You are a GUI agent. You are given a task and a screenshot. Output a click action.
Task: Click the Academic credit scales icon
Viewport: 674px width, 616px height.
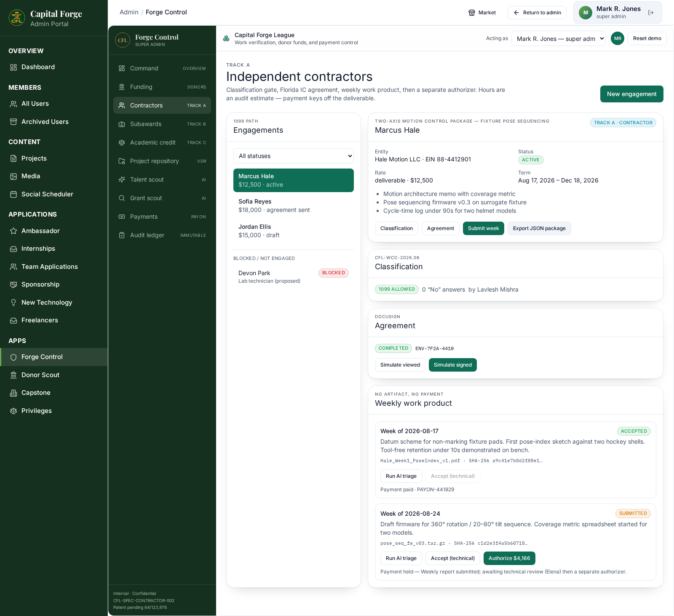click(122, 142)
